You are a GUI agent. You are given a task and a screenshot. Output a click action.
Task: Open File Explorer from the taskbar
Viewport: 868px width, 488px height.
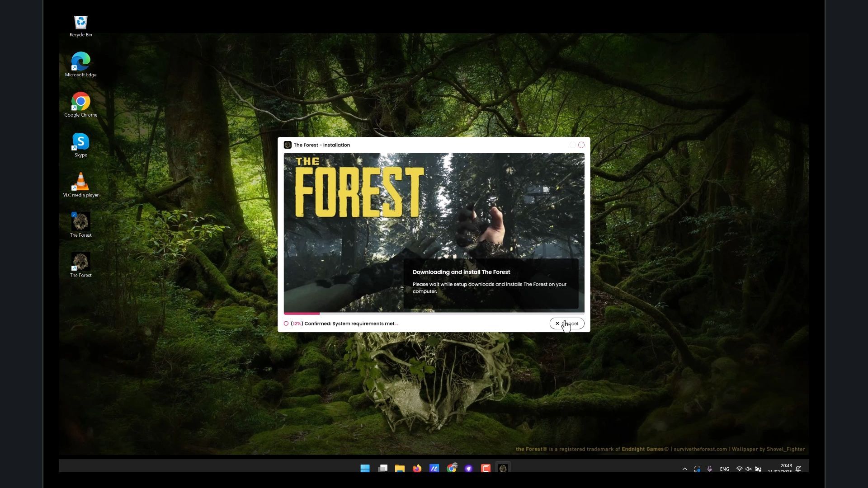(x=400, y=469)
